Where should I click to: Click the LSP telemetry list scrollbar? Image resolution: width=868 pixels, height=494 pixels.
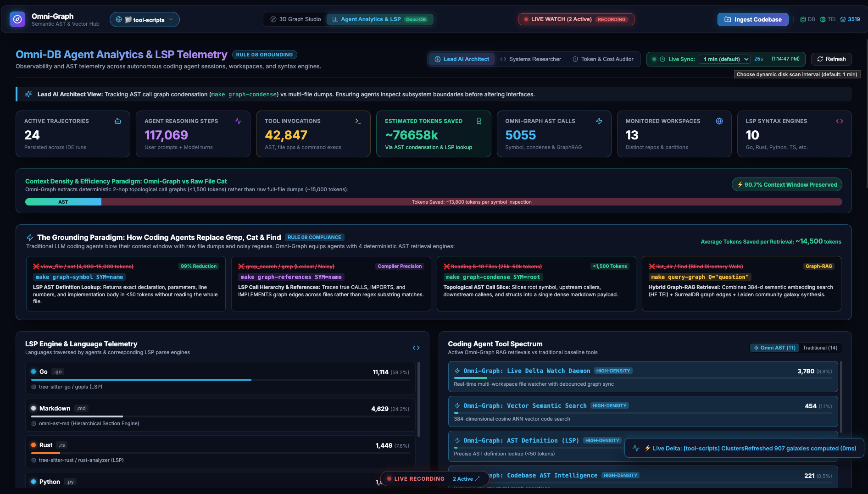pyautogui.click(x=418, y=399)
